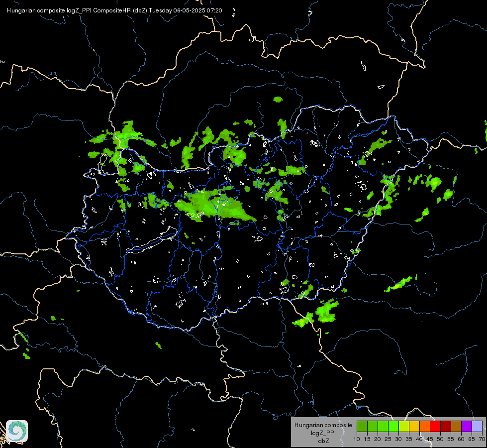Select the purple 60-65 dbZ swatch

467,426
